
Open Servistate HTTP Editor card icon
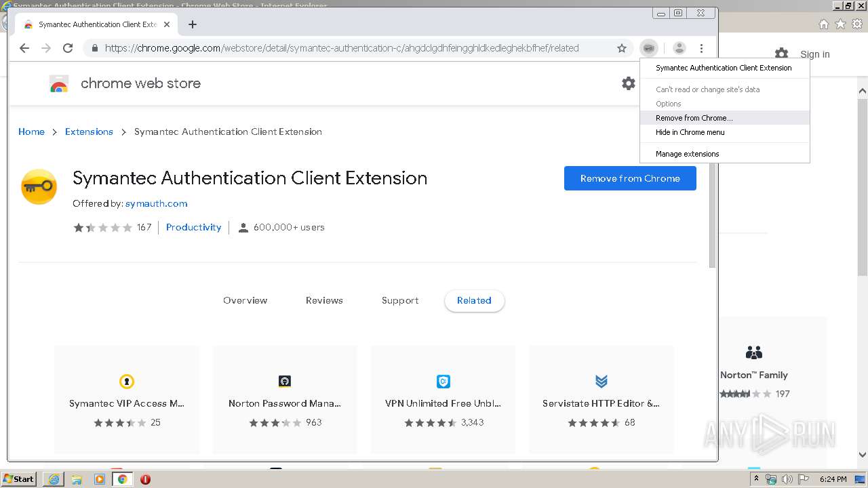coord(601,381)
